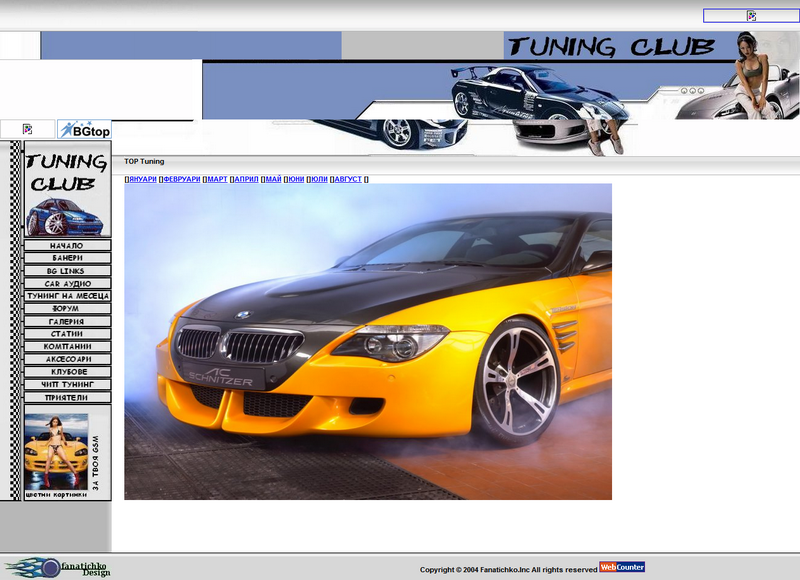Select the ФЕВРУАРИ month link
Image resolution: width=800 pixels, height=580 pixels.
click(x=182, y=179)
